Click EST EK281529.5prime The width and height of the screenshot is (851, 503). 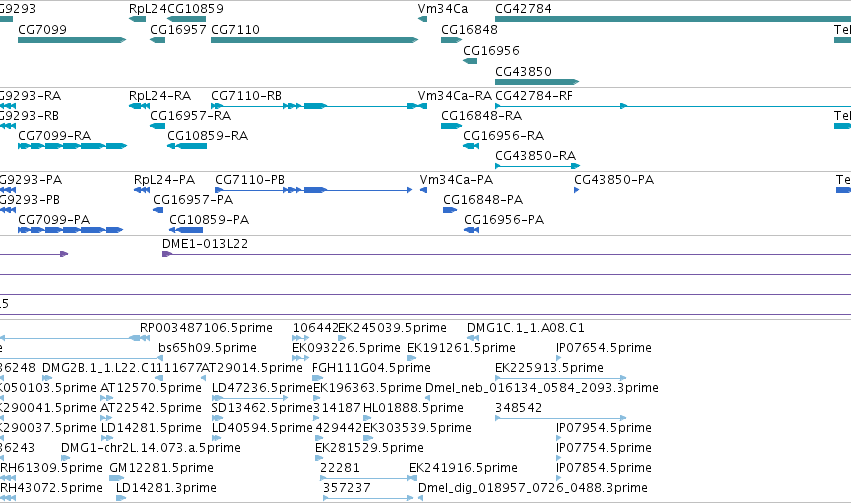369,448
